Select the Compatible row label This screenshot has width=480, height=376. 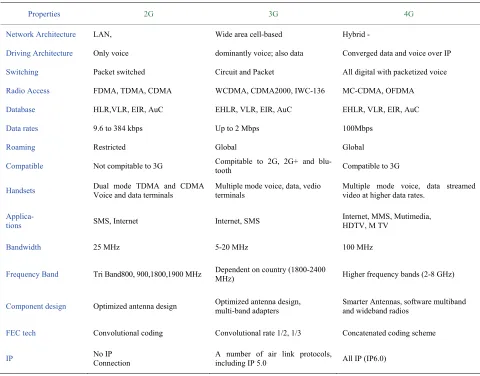click(24, 166)
